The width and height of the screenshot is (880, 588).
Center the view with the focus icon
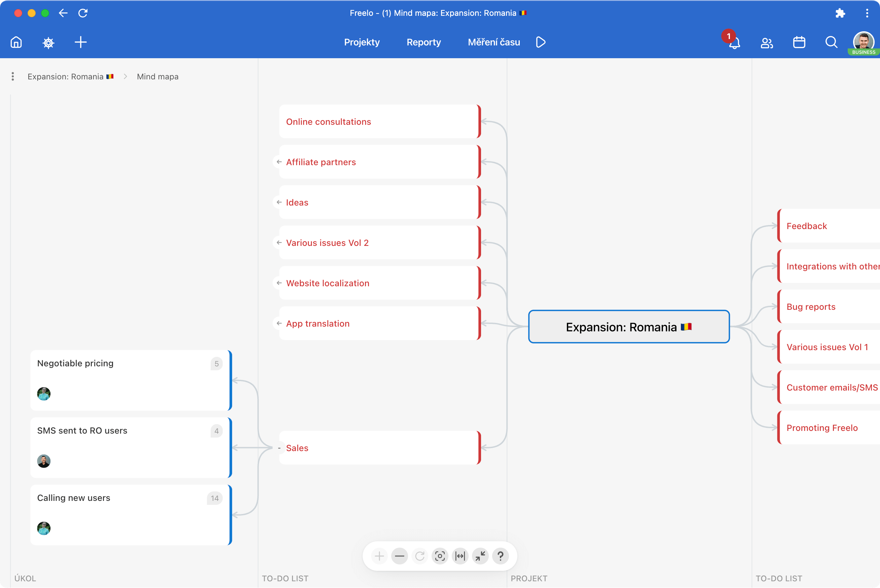[440, 556]
